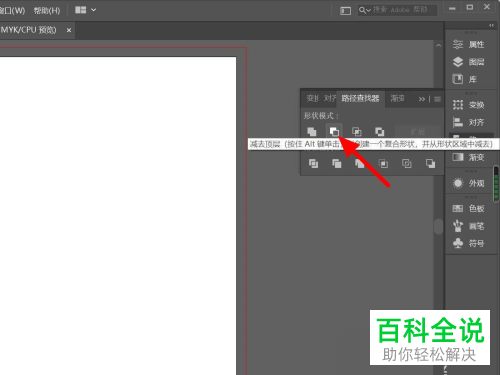Close the CMYK/CPU 预览 document tab

(x=69, y=30)
